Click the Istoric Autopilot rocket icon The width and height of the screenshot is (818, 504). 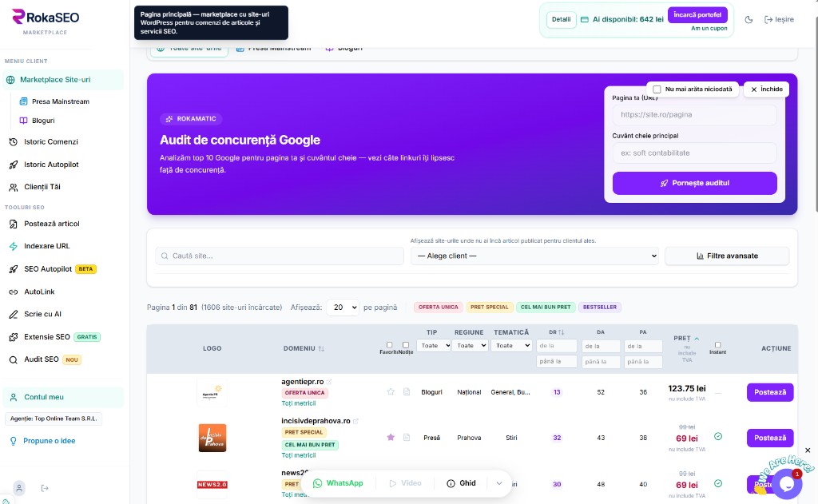tap(14, 165)
